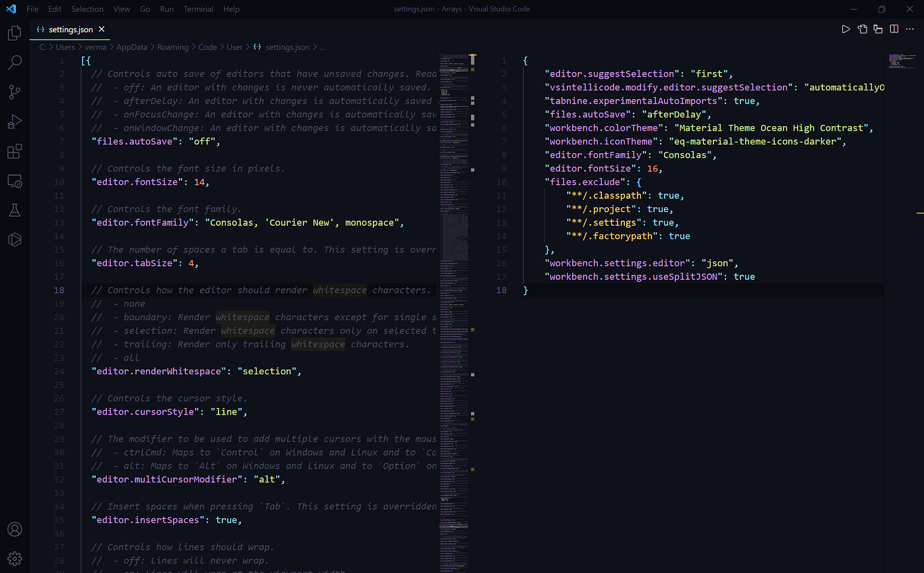This screenshot has width=924, height=573.
Task: Click the default settings minimap
Action: point(453,313)
